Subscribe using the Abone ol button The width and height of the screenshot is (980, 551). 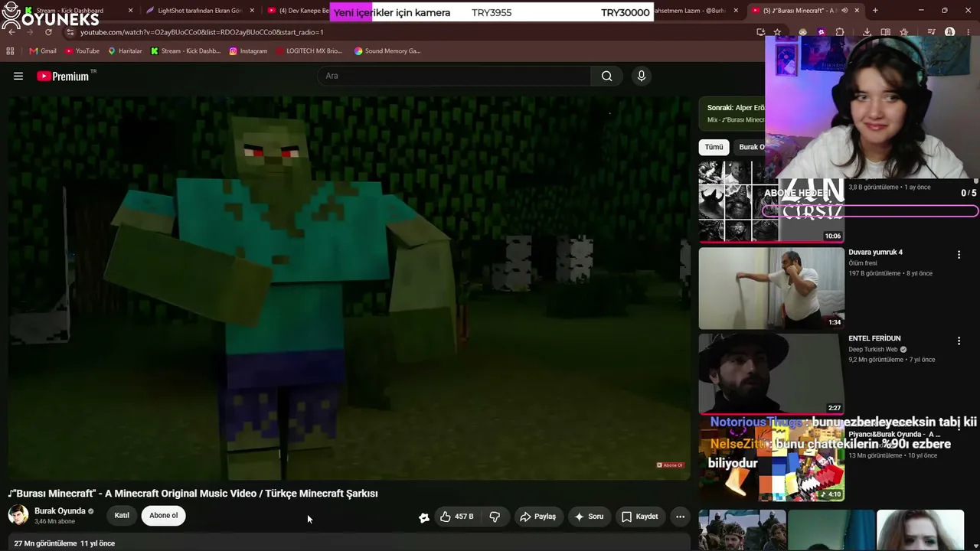(x=163, y=516)
